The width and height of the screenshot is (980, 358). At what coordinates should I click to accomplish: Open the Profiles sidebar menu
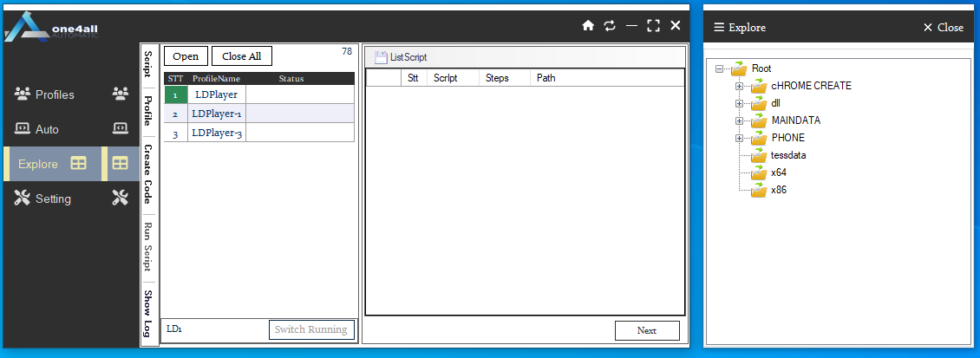54,94
